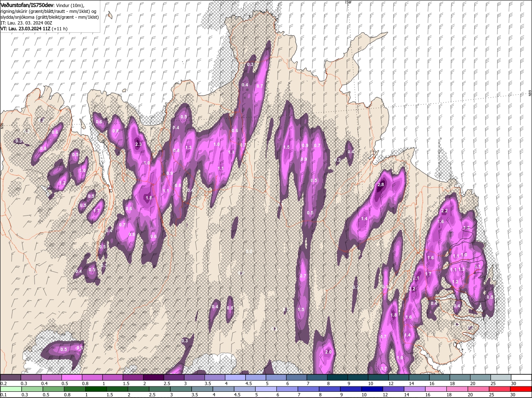532x398 pixels.
Task: Select the dark teal top-legend swatch between 8 and 9
Action: (x=337, y=377)
